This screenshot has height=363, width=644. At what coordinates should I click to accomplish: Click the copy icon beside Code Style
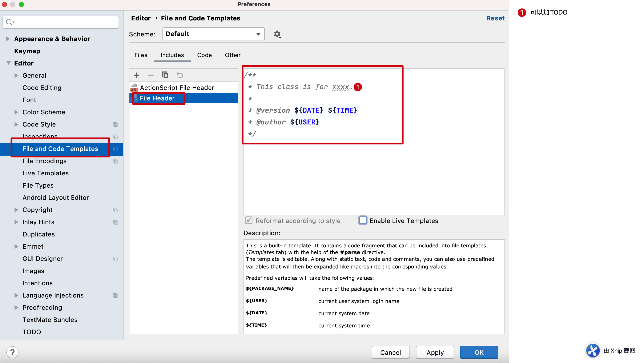tap(115, 124)
